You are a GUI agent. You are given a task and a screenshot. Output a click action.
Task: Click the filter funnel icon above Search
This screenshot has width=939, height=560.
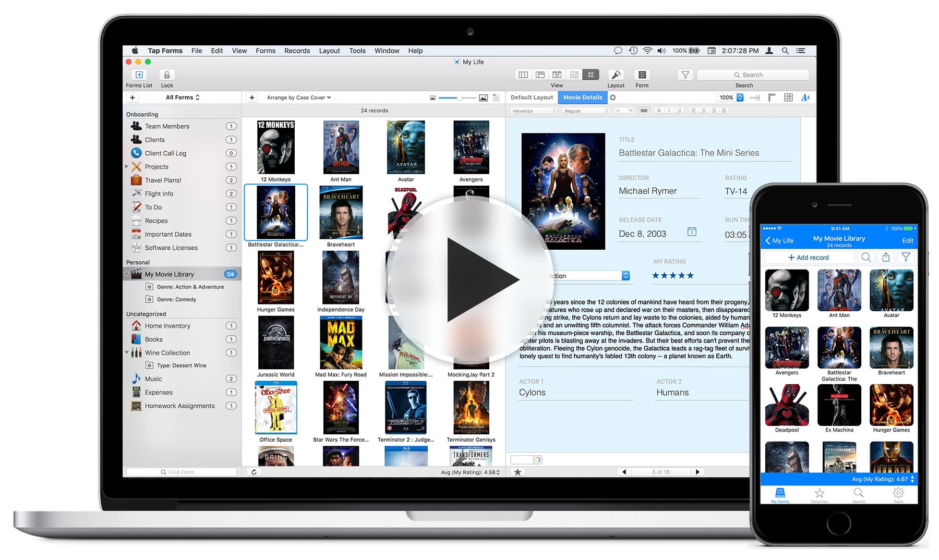click(685, 75)
